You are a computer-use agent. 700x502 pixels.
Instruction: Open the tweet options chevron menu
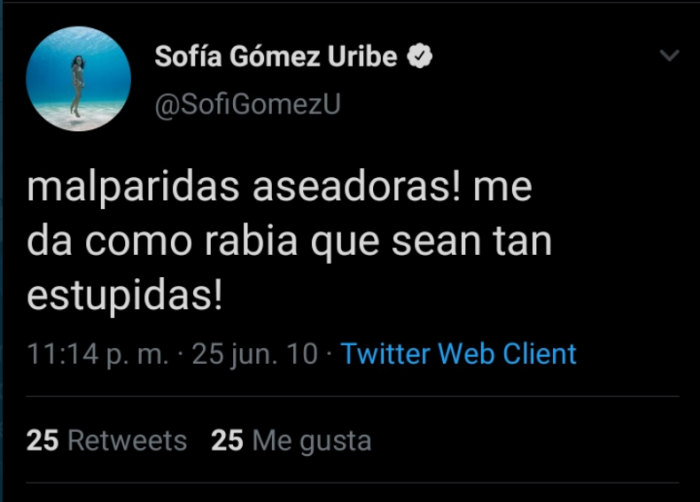[x=669, y=56]
